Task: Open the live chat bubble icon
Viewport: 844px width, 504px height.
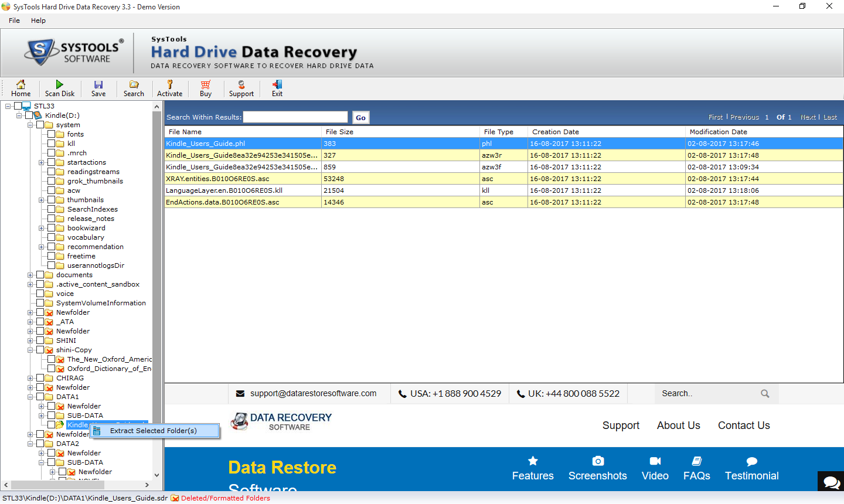Action: (x=831, y=482)
